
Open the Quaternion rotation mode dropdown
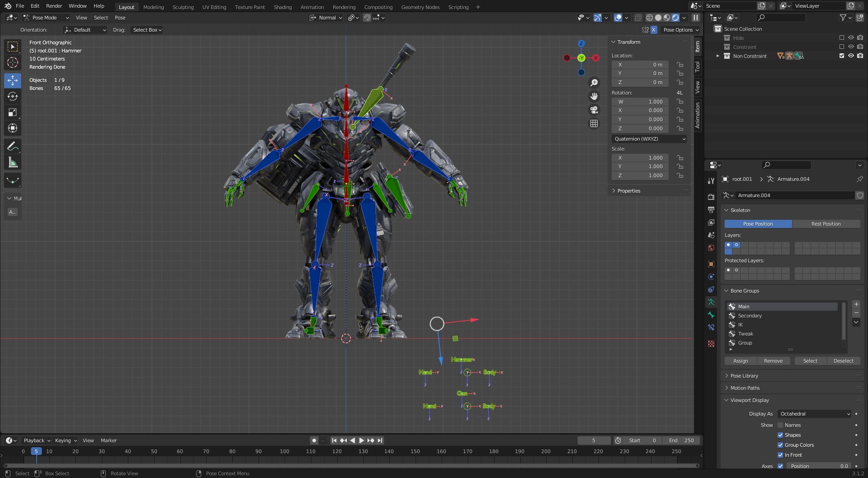650,139
